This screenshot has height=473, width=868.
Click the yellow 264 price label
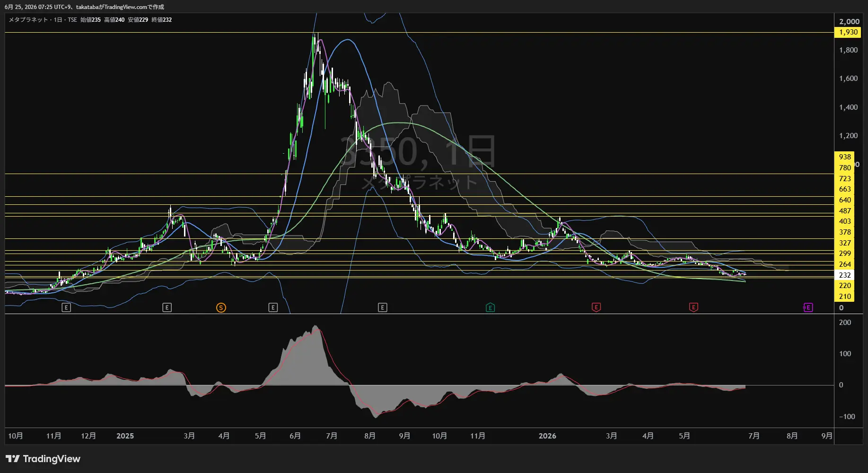point(845,264)
